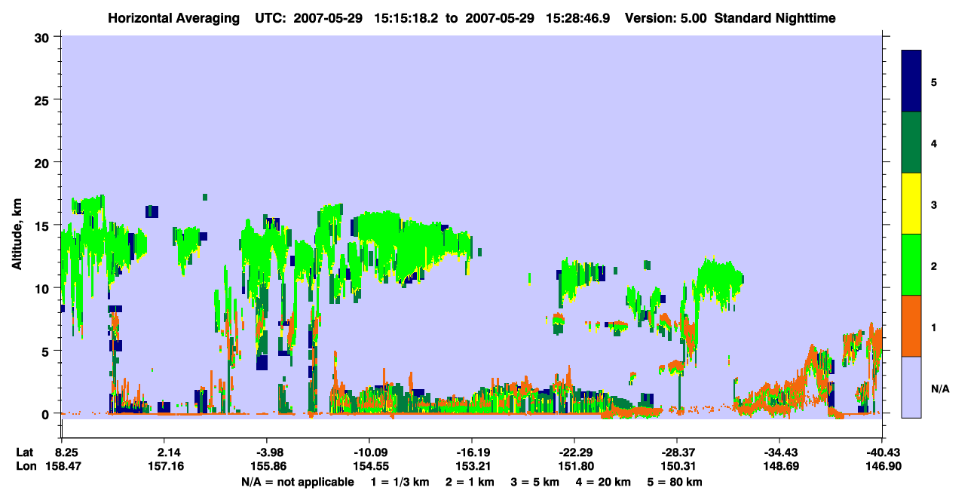
Task: Click the latitude value -3.98
Action: click(271, 452)
